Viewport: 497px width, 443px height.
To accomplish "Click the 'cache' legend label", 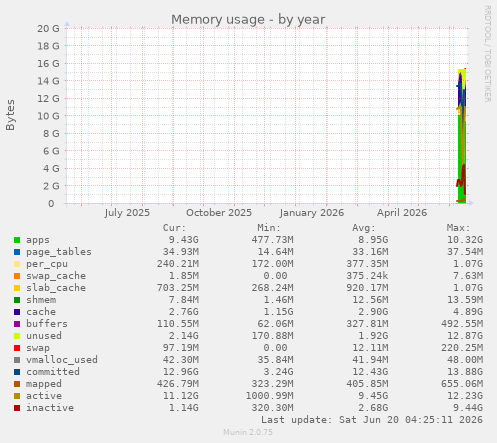I will click(41, 312).
